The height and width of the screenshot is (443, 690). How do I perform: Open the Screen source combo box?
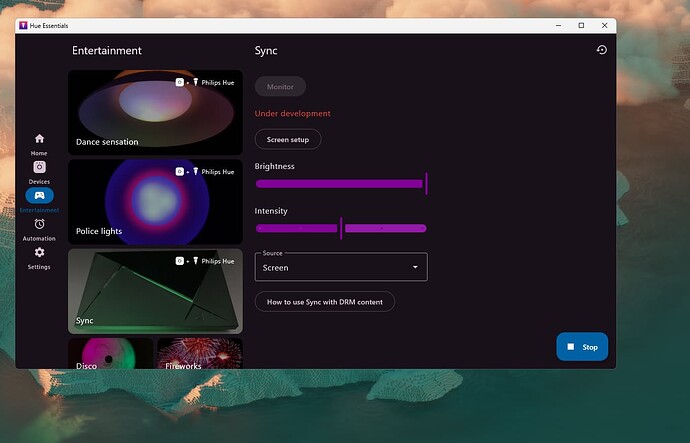[341, 267]
